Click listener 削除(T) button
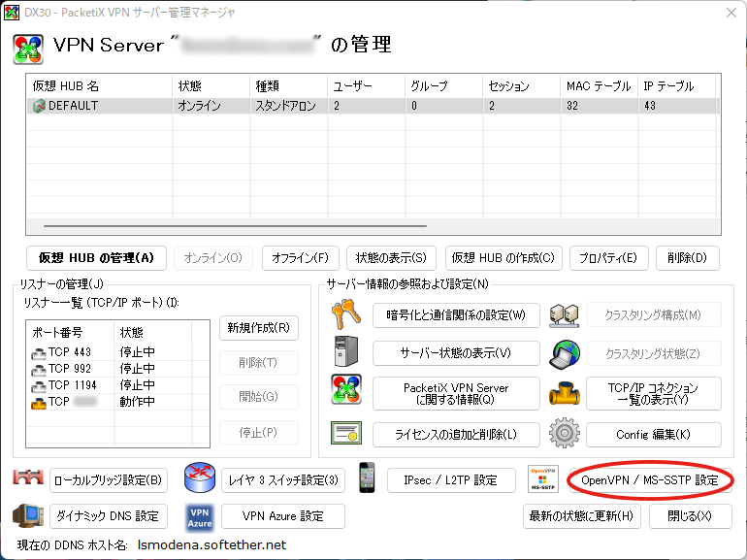 (x=259, y=363)
